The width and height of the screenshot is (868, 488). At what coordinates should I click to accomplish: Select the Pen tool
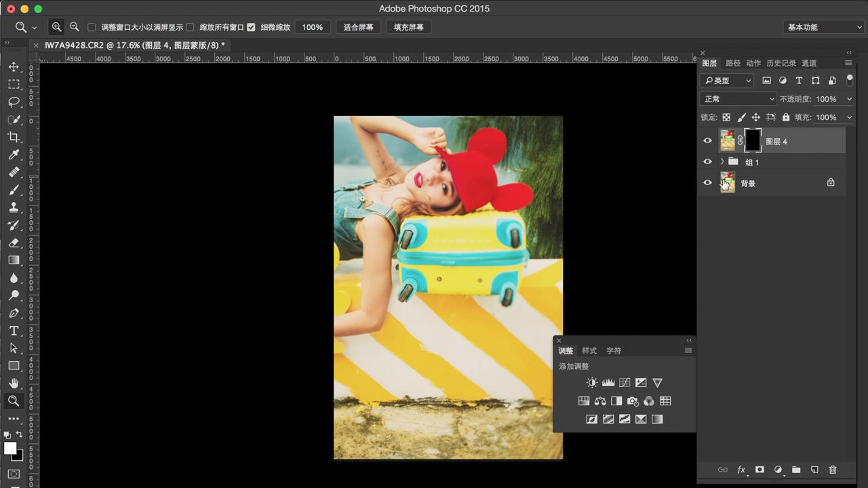point(14,313)
